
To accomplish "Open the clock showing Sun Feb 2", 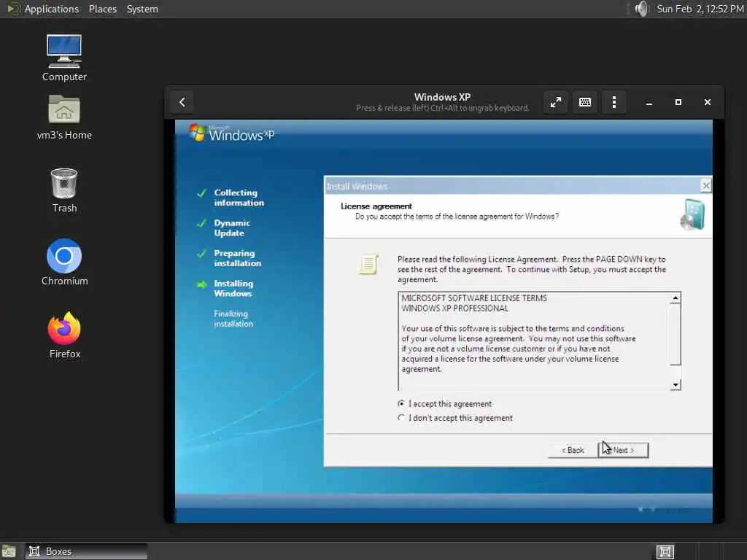I will (x=700, y=9).
